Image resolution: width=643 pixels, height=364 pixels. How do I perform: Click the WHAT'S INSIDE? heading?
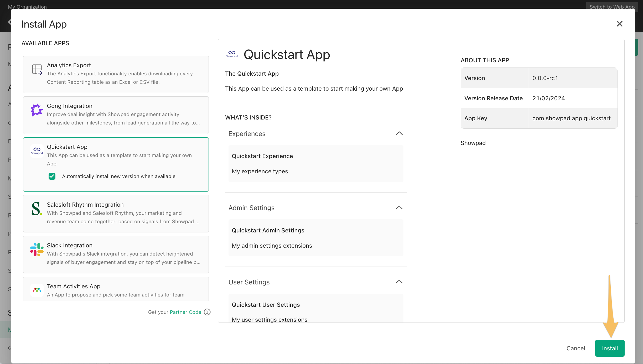point(248,117)
